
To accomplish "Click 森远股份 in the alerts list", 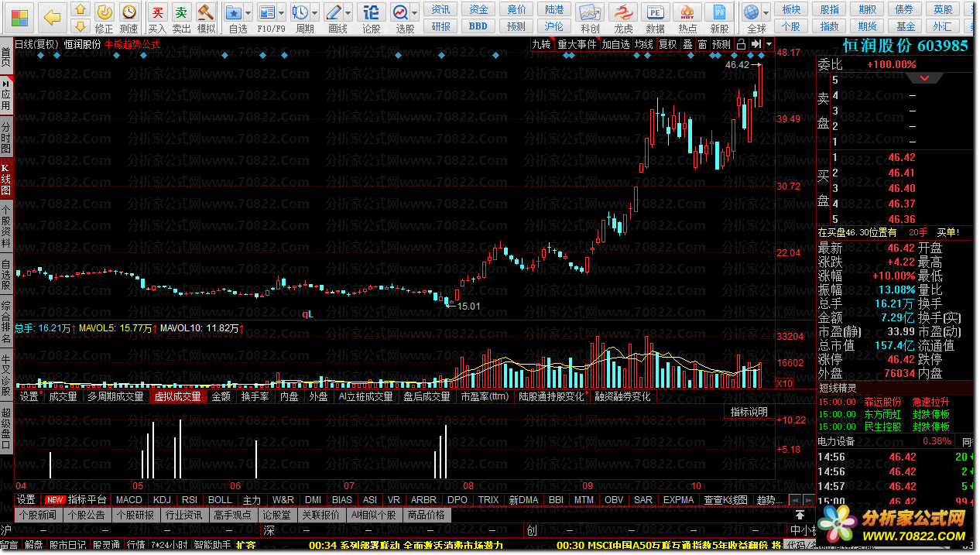I will (x=883, y=402).
